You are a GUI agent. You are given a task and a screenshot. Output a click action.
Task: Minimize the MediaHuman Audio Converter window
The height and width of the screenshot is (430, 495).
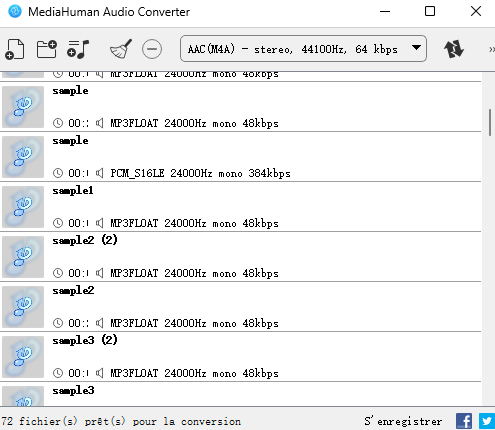tap(385, 11)
